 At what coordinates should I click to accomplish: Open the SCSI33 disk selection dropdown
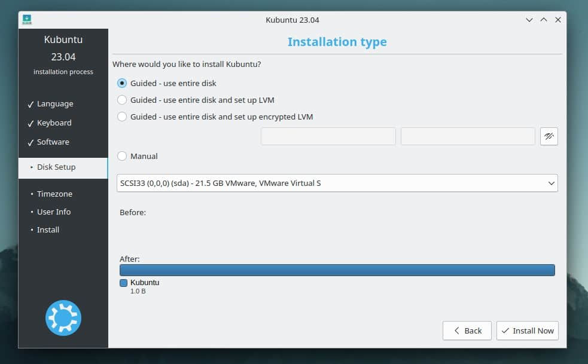click(x=337, y=183)
